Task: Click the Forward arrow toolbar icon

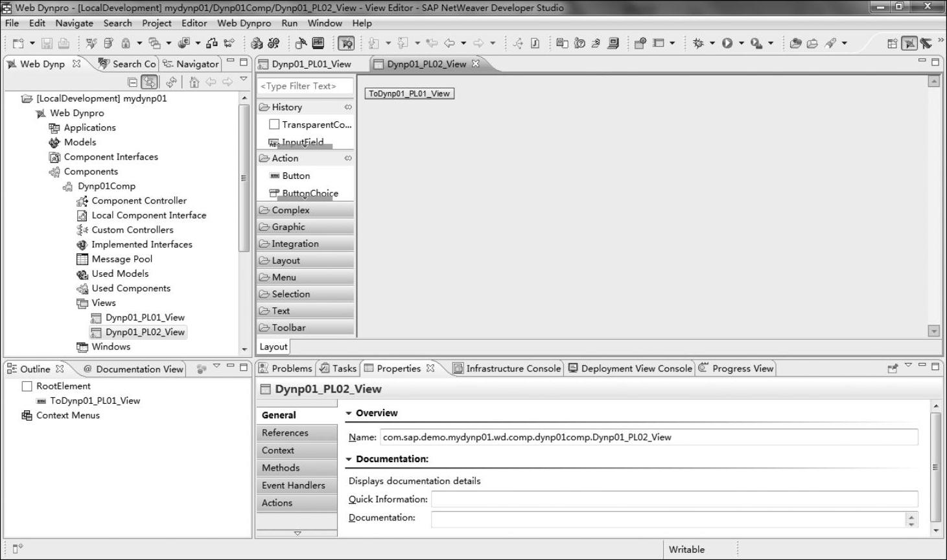Action: [x=478, y=43]
